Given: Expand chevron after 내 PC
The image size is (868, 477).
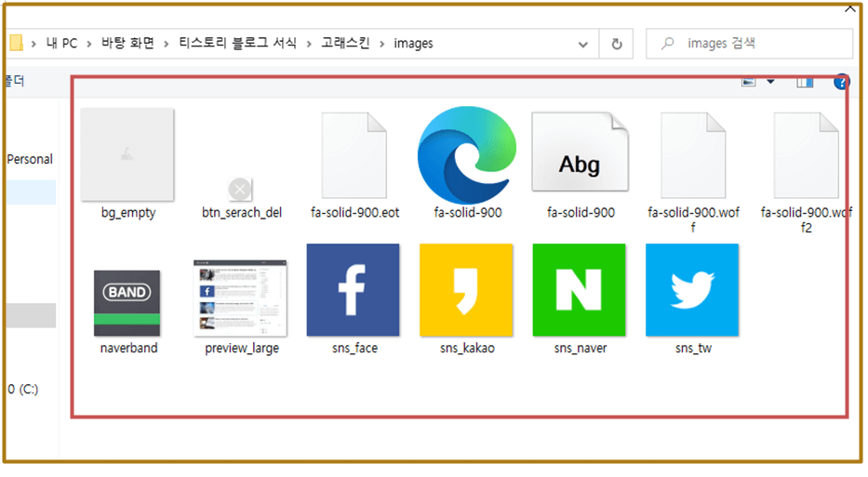Looking at the screenshot, I should (89, 44).
